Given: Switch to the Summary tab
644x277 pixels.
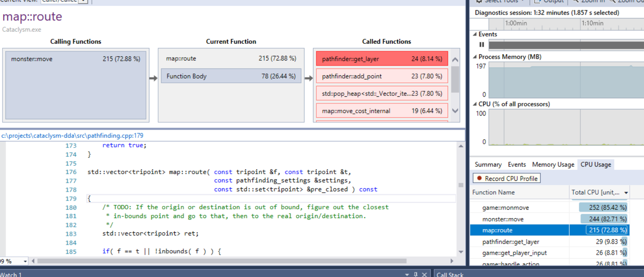Looking at the screenshot, I should 488,164.
